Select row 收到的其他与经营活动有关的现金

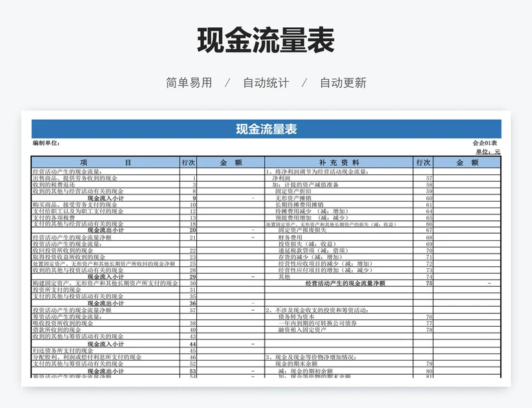coord(78,191)
